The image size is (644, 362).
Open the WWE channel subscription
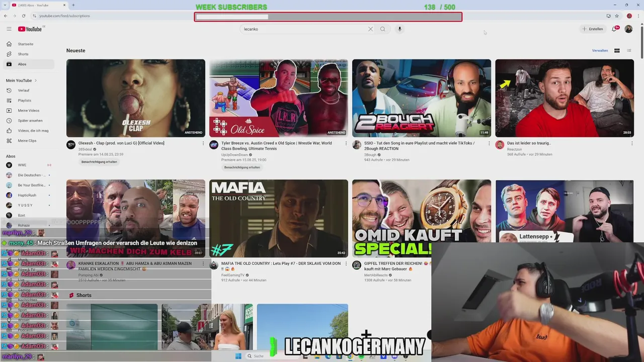tap(29, 165)
